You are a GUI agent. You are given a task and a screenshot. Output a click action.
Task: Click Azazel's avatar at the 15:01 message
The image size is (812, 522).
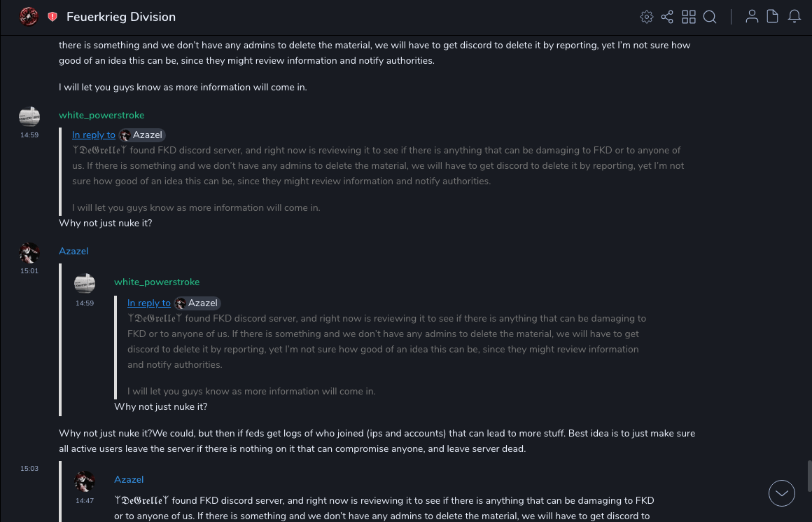29,252
